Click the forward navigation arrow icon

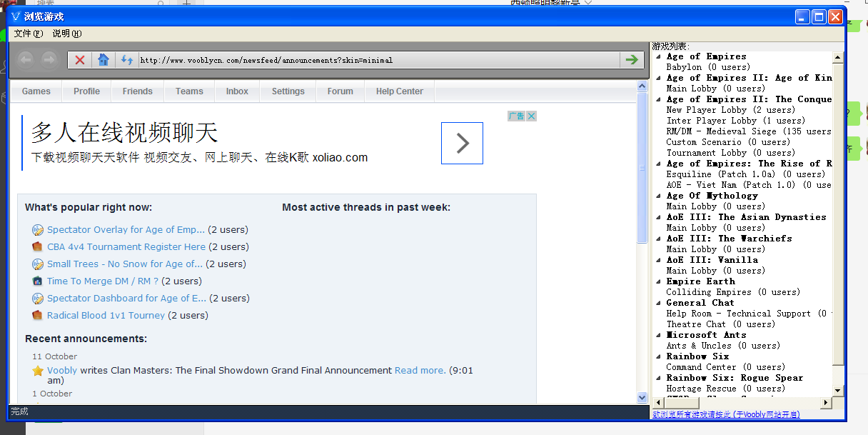(48, 59)
